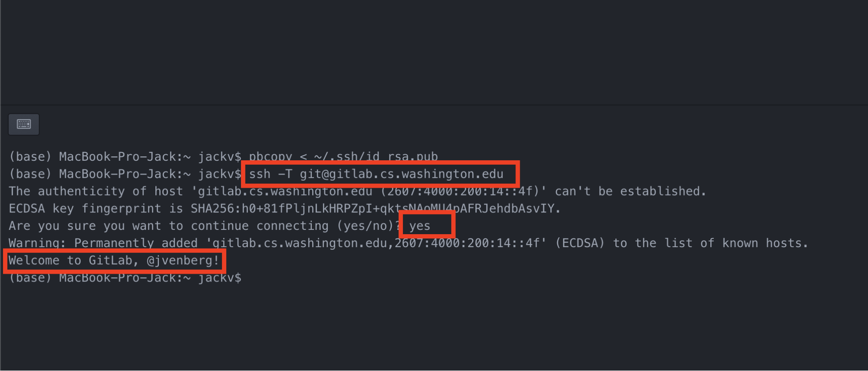Click the empty upper pane area
This screenshot has width=868, height=371.
(434, 52)
